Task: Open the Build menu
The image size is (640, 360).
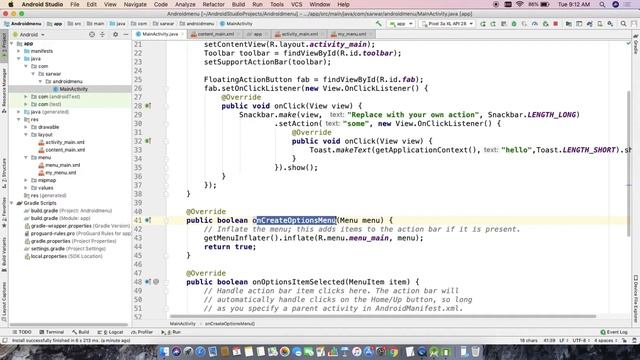Action: coord(238,4)
